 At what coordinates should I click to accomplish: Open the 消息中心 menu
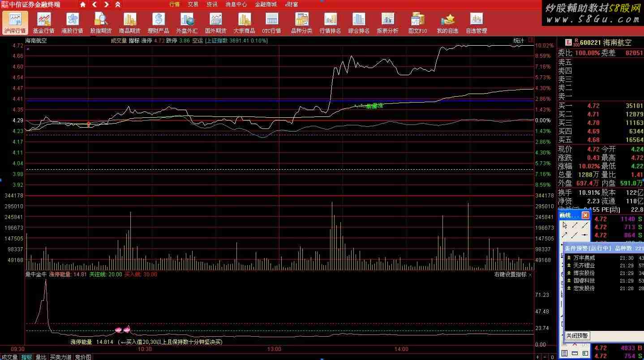(x=236, y=4)
